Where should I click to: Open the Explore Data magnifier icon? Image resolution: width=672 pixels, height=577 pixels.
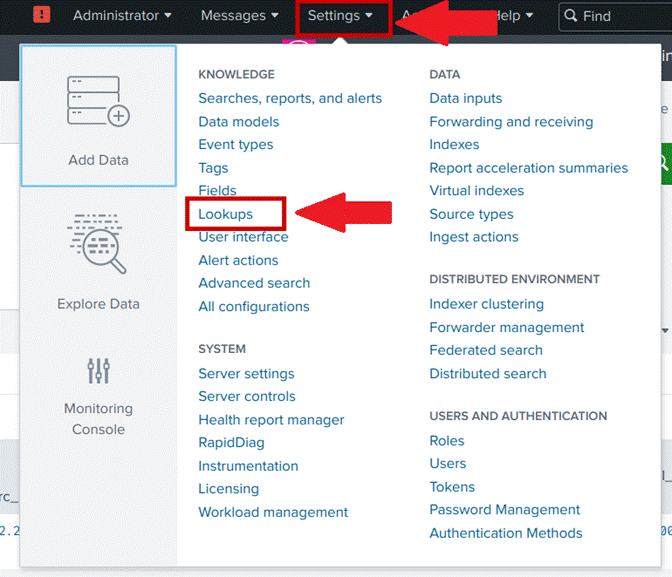tap(98, 244)
